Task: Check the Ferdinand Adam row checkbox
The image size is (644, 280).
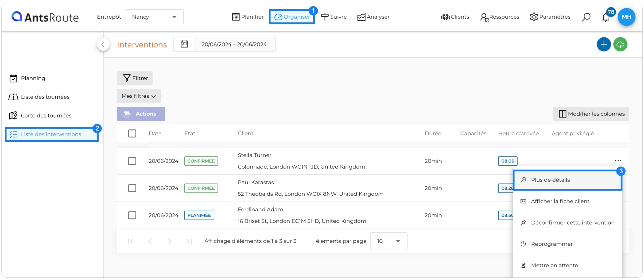Action: (x=132, y=215)
